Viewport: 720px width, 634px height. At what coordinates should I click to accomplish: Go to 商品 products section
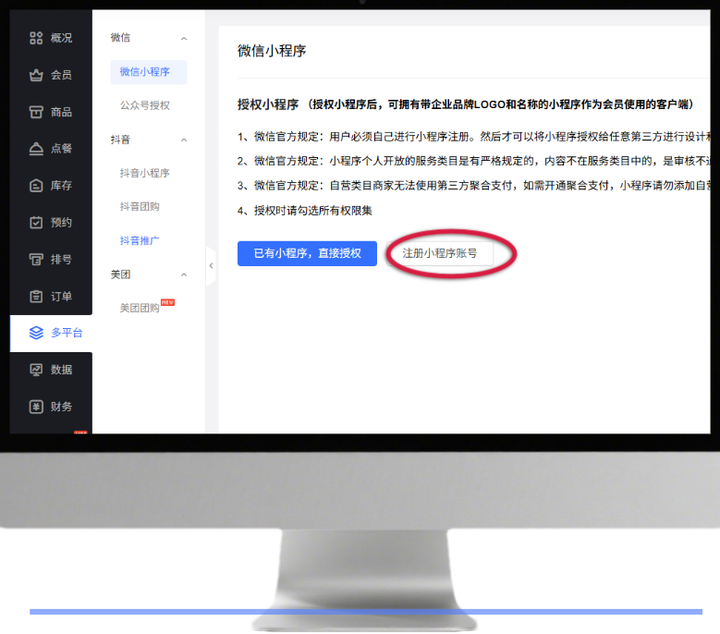click(x=51, y=112)
